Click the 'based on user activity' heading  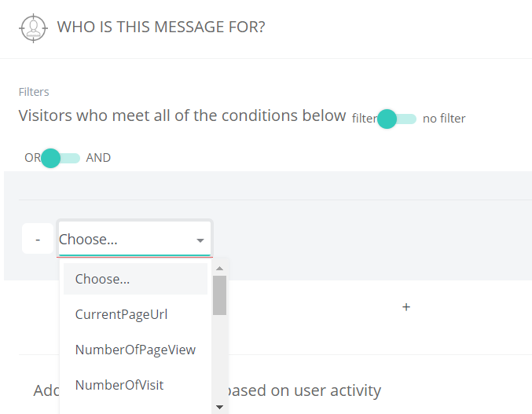(304, 390)
